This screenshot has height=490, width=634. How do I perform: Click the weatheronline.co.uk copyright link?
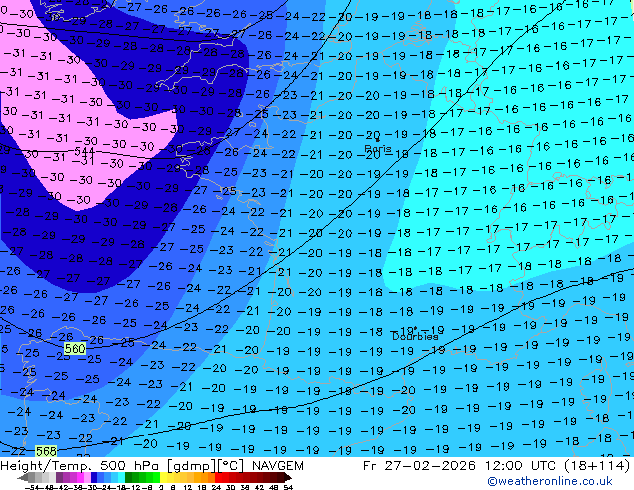tap(549, 481)
